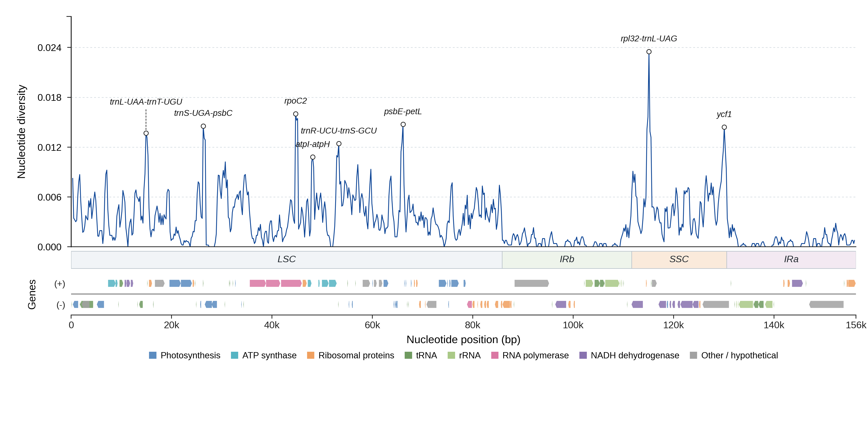Click the rpoC2 peak marker circle

pyautogui.click(x=295, y=114)
